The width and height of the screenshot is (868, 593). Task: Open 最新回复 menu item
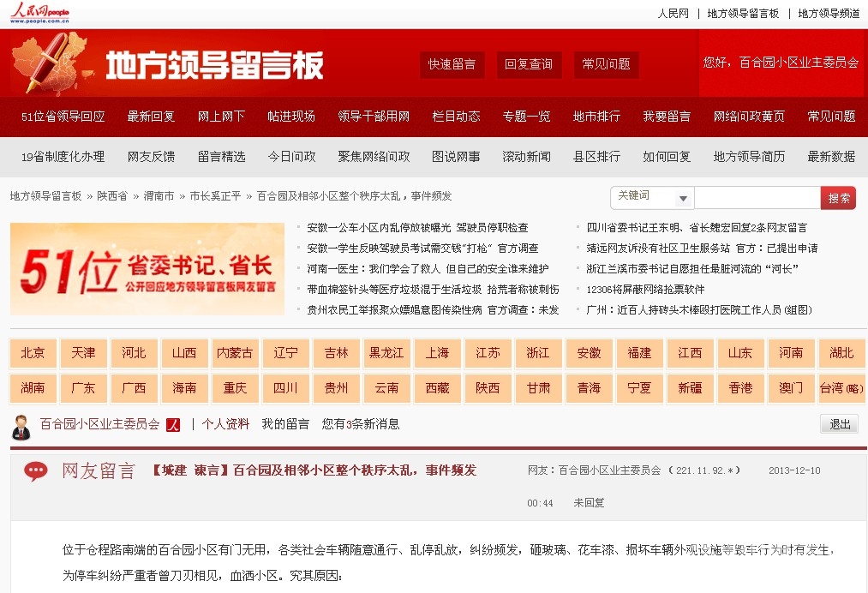tap(151, 117)
